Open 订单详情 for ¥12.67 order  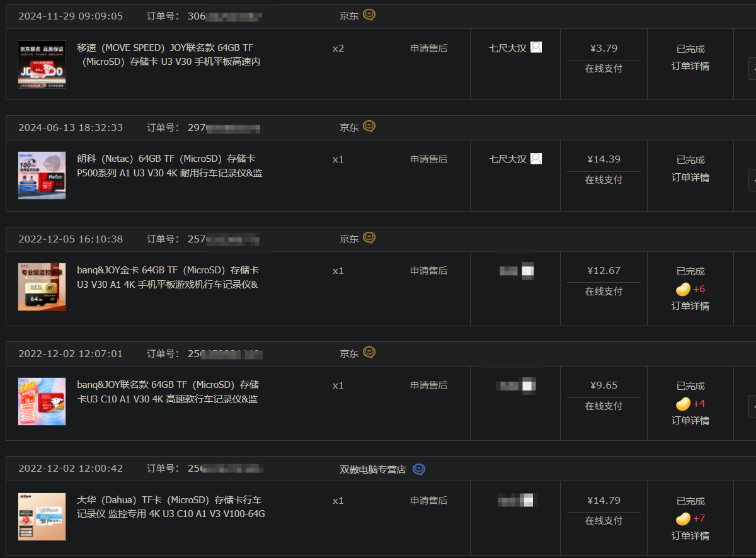[690, 306]
